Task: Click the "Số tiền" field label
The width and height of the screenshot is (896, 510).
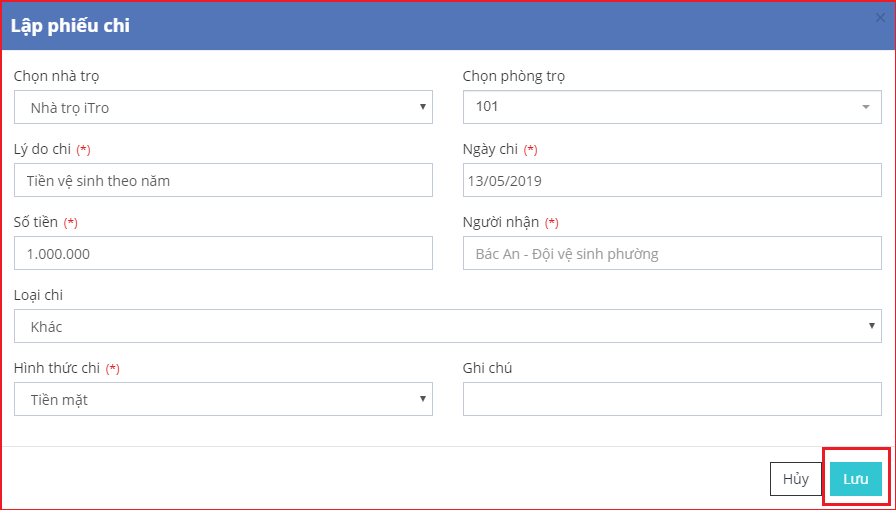Action: (x=36, y=222)
